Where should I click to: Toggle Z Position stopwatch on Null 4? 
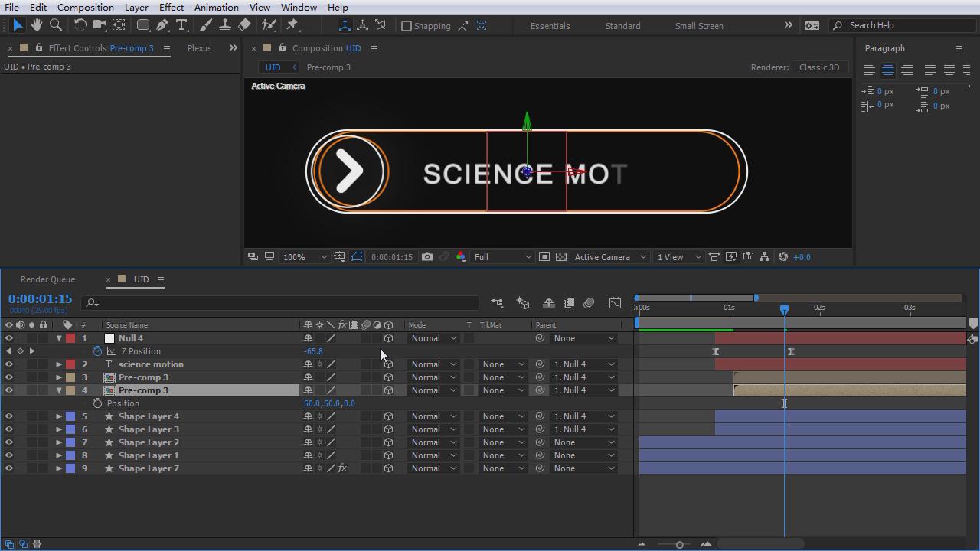[97, 351]
